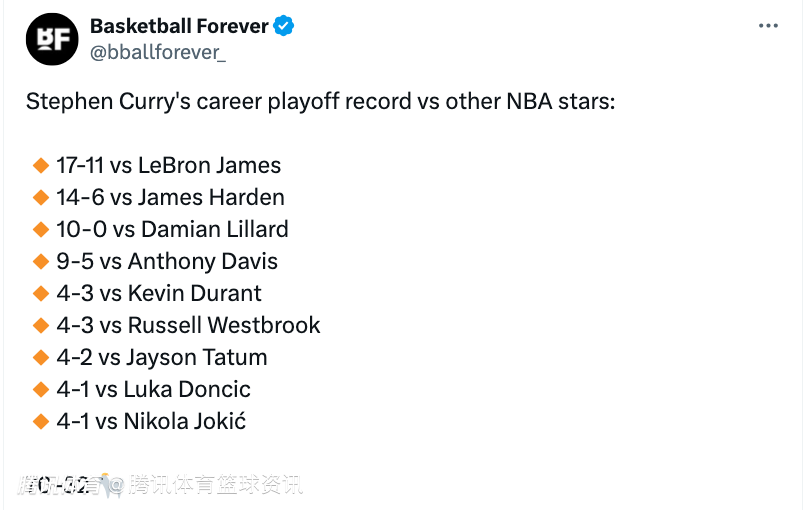Image resolution: width=804 pixels, height=510 pixels.
Task: Open the three-dot more options menu
Action: (768, 26)
